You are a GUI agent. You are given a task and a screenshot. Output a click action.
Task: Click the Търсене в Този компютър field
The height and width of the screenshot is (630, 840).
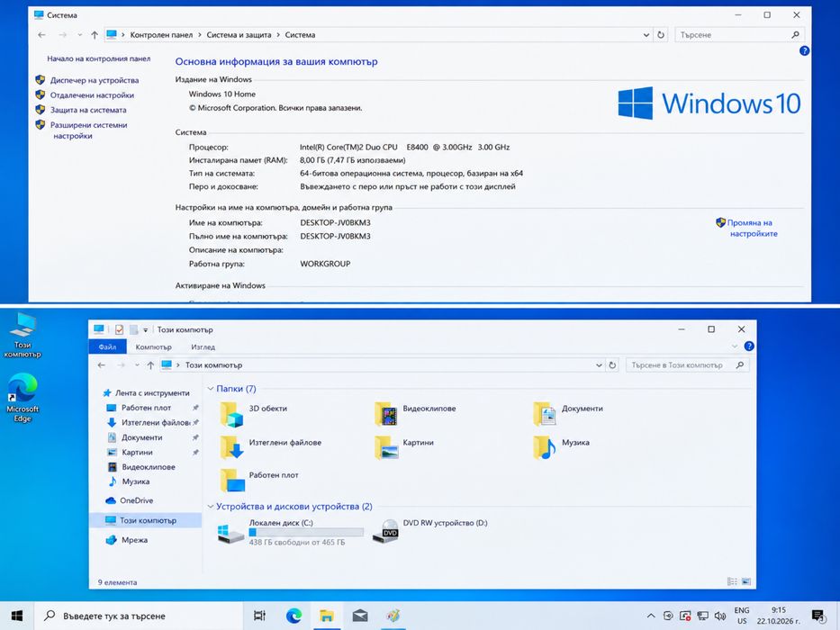687,365
